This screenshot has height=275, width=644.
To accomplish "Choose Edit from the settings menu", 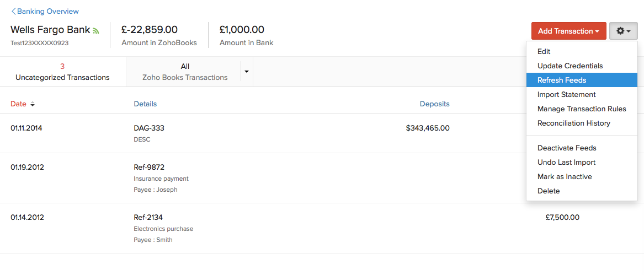I will (544, 51).
